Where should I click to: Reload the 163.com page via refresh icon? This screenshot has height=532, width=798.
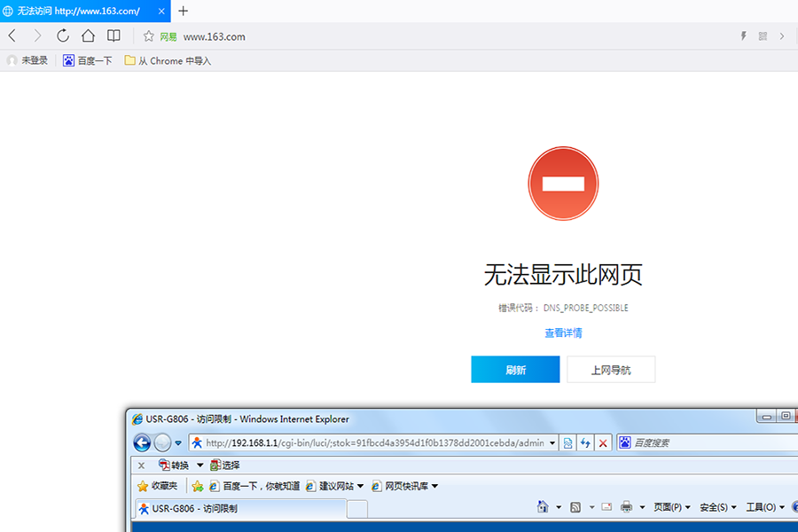click(63, 36)
